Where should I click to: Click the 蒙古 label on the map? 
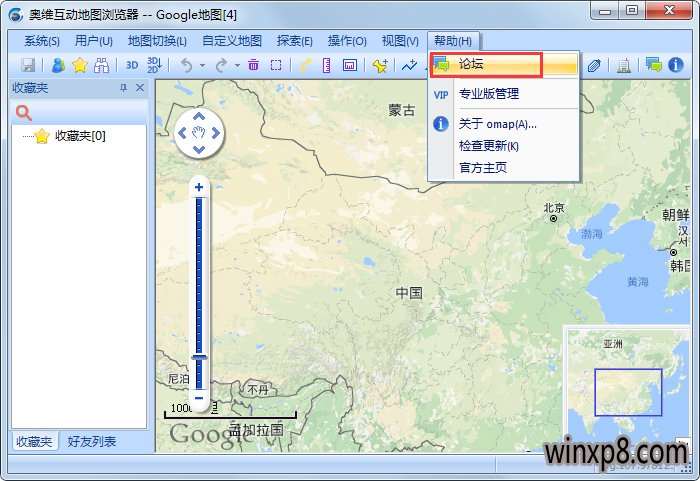[401, 110]
